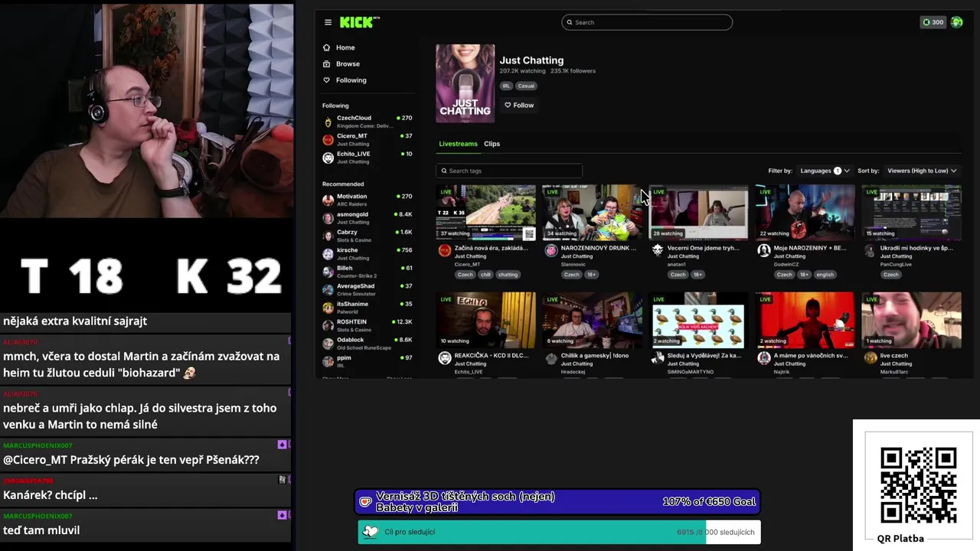Image resolution: width=980 pixels, height=551 pixels.
Task: Open stream title 'NAROZENINOVÝ DRUNK ...'
Action: (x=599, y=248)
